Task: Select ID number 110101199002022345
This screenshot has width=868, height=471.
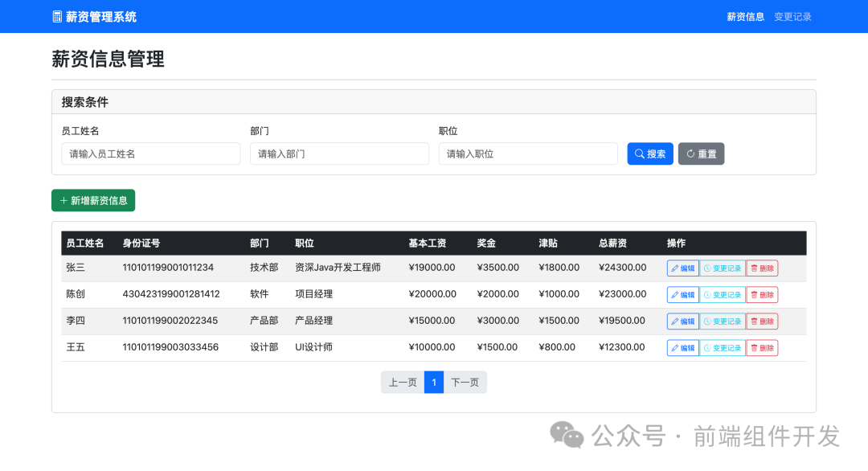Action: 170,321
